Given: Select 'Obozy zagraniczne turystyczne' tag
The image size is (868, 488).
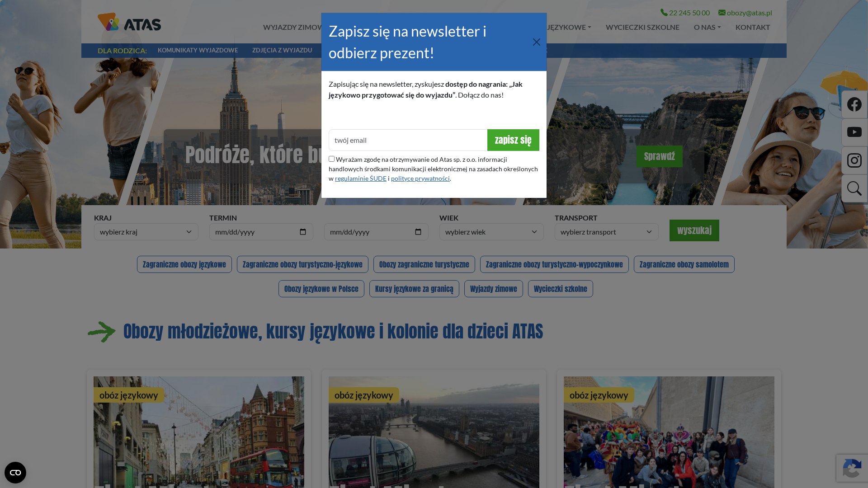Looking at the screenshot, I should click(424, 264).
